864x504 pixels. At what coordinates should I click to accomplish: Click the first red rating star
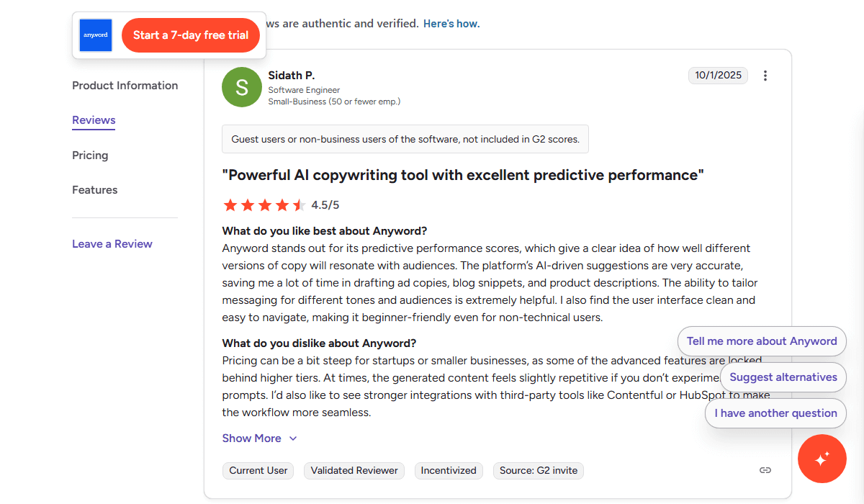point(230,204)
